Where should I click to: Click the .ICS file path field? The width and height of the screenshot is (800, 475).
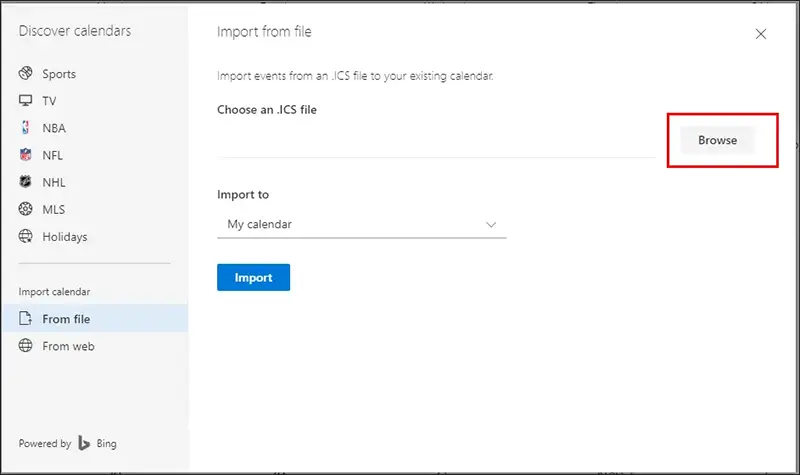pos(436,142)
